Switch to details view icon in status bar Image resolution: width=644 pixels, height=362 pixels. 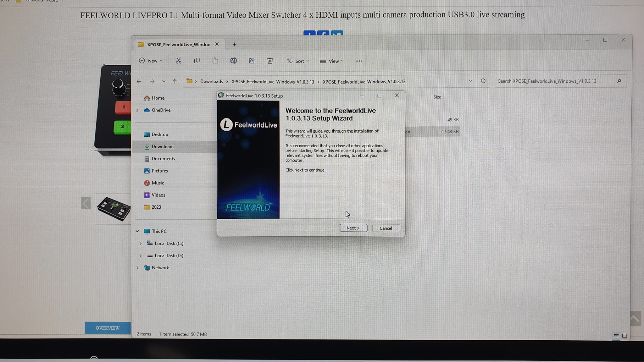pos(616,336)
